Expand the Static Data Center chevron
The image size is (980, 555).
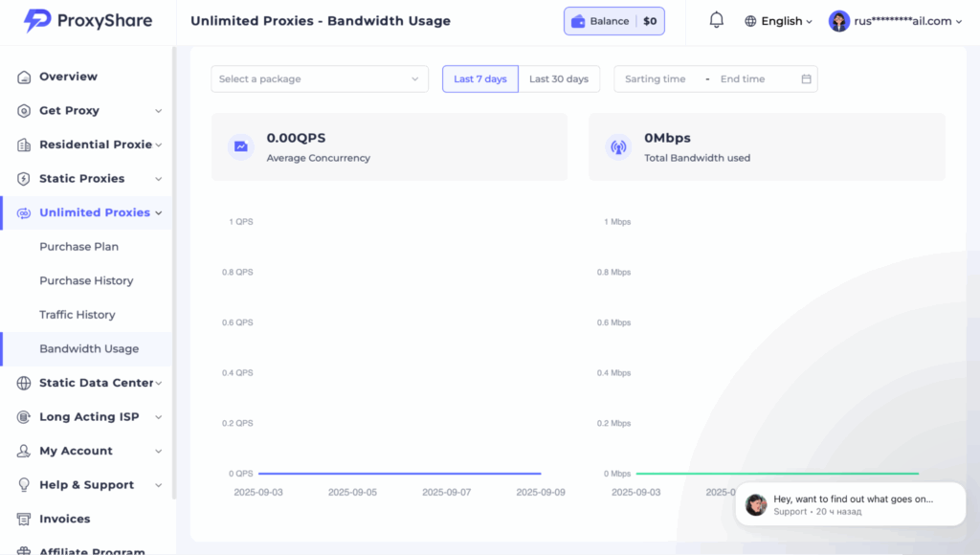click(x=159, y=383)
